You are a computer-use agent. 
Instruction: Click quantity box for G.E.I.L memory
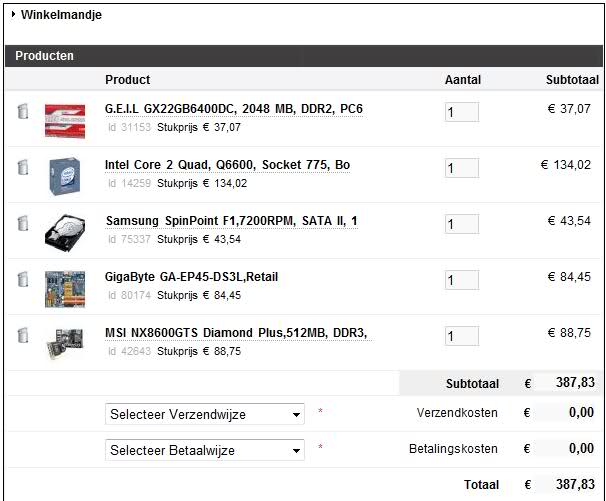tap(461, 112)
